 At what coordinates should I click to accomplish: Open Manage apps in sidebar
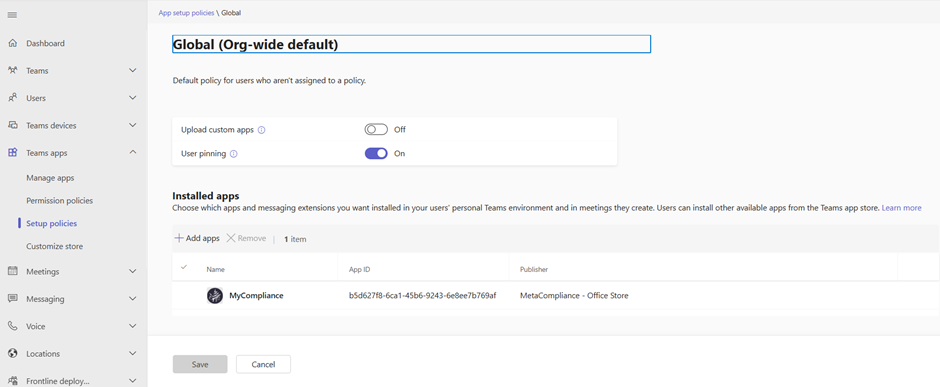50,178
